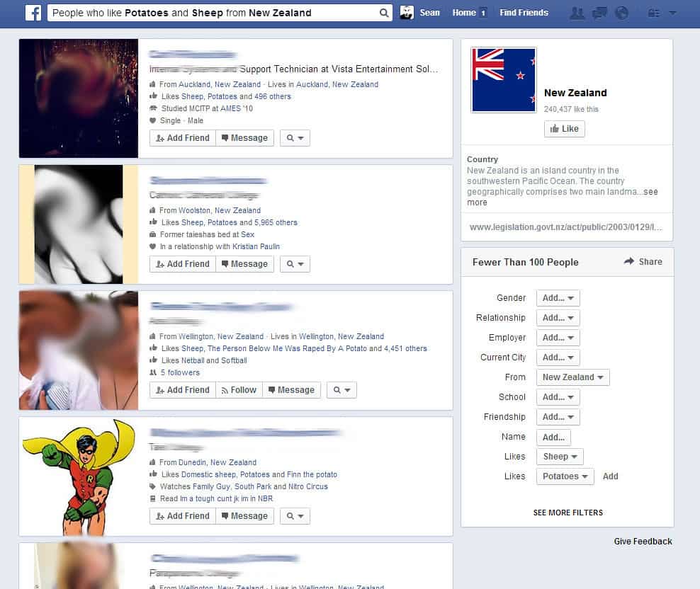Open the Likes Sheep filter dropdown
This screenshot has height=589, width=700.
560,457
